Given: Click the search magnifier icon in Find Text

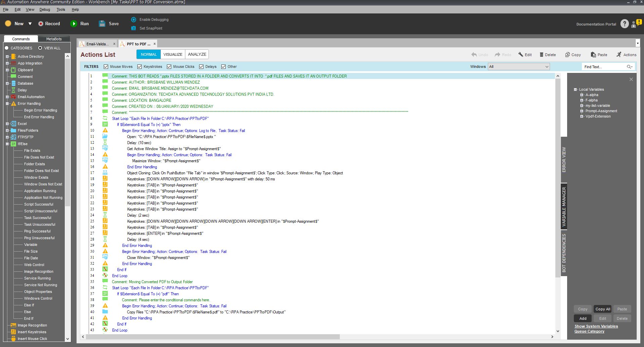Looking at the screenshot, I should [x=629, y=67].
